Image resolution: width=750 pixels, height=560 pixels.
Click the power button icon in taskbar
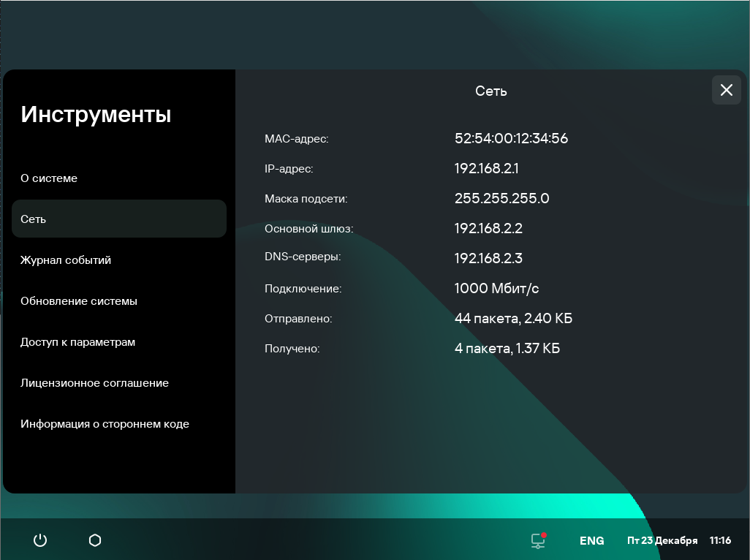(40, 540)
